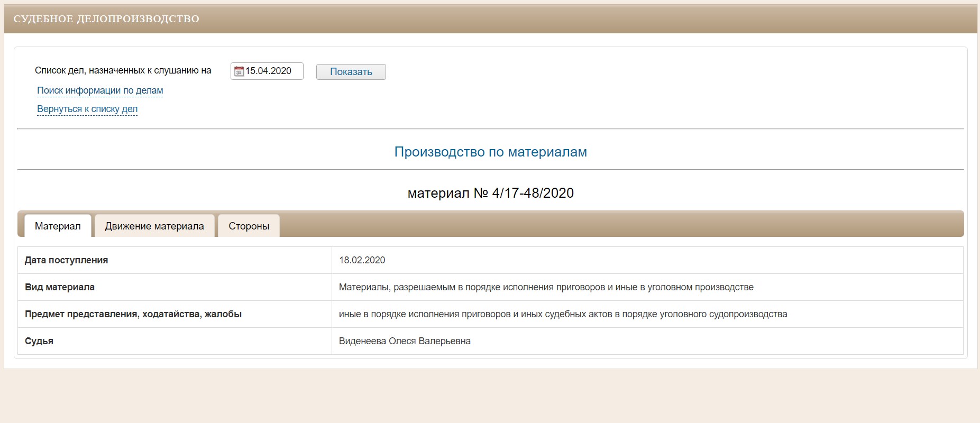
Task: Click the материал № 4/17-48/2020 title
Action: pyautogui.click(x=490, y=193)
